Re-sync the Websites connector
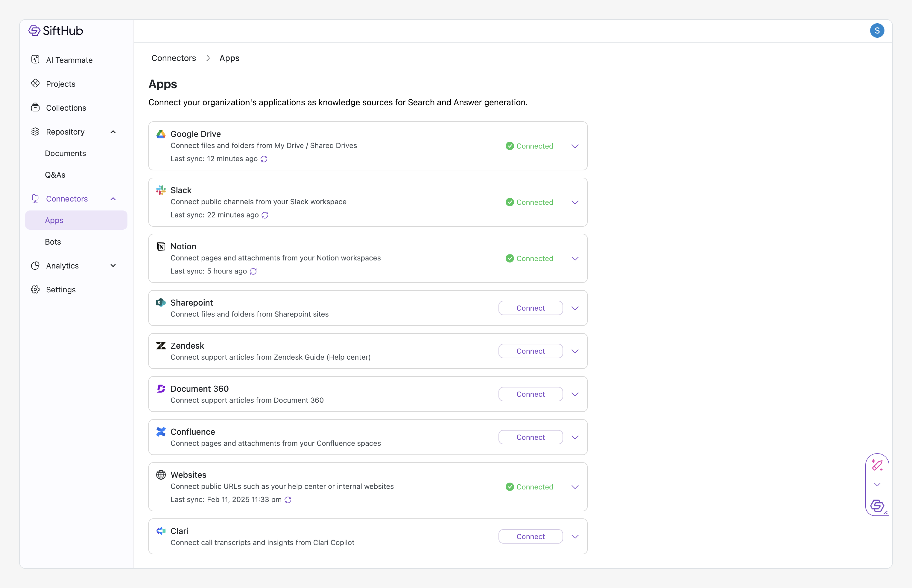The image size is (912, 588). [288, 500]
